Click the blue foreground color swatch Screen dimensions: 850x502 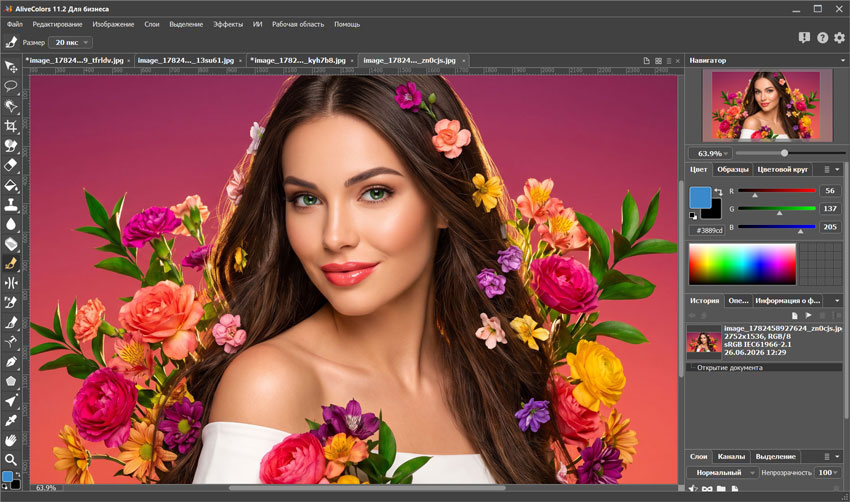point(699,197)
